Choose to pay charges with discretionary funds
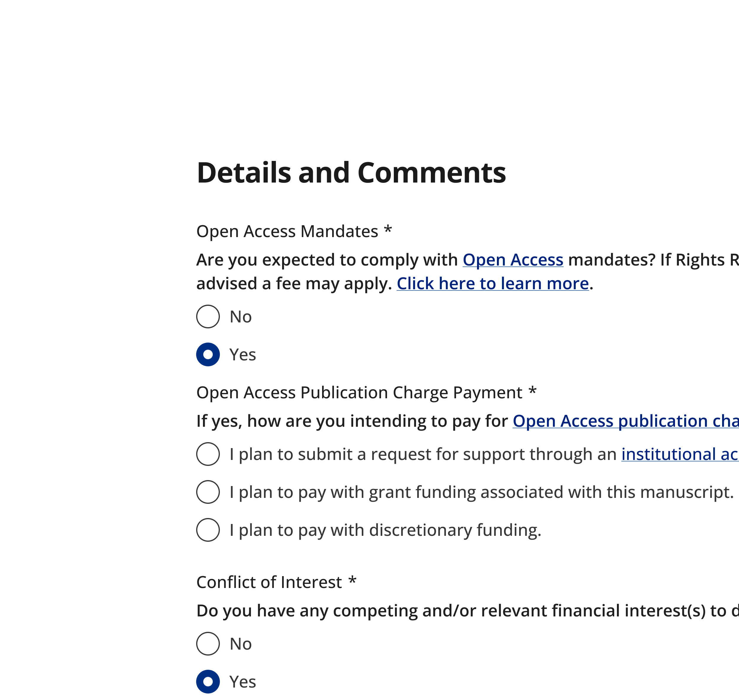 point(207,530)
